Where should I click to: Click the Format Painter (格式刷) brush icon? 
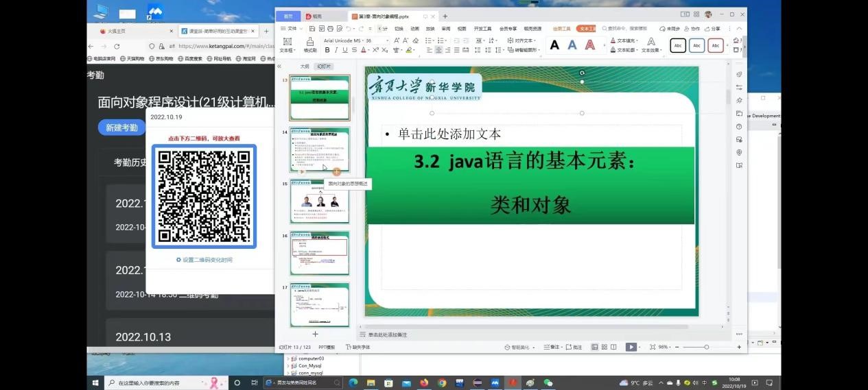(310, 45)
